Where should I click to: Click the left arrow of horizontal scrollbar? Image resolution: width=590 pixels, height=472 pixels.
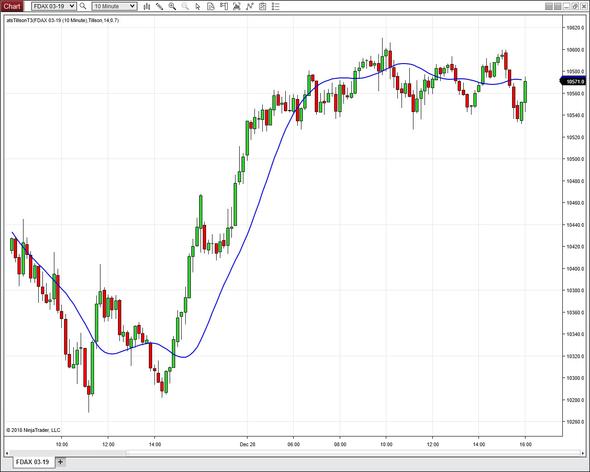pos(7,453)
